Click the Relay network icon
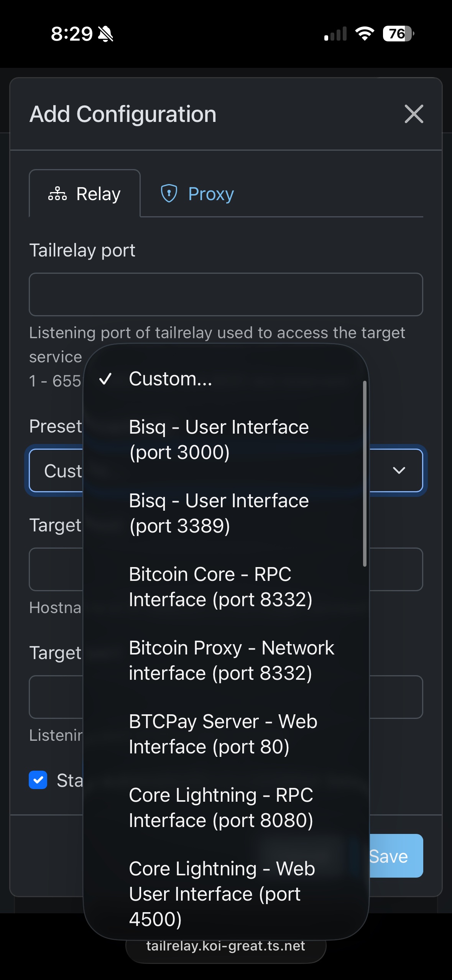Screen dimensions: 452x980 58,194
